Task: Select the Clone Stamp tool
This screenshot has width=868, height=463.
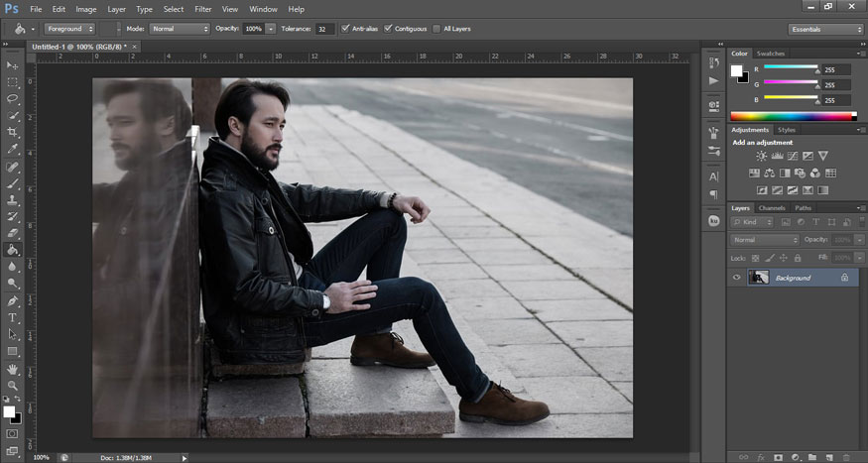Action: [12, 200]
